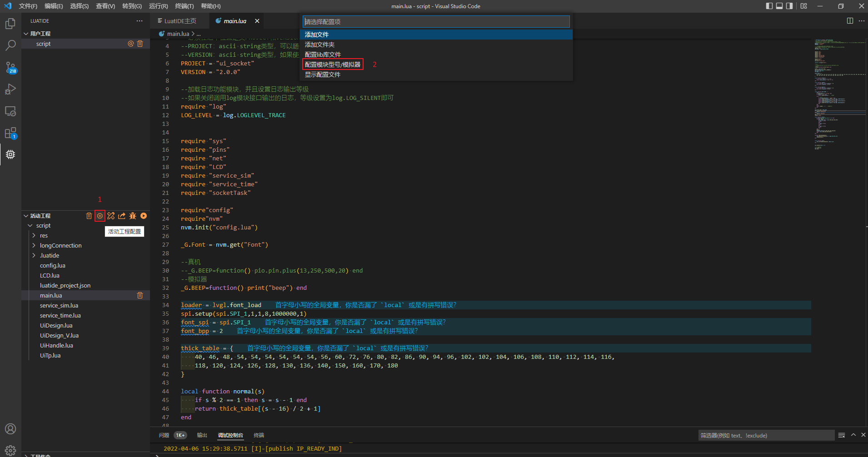Start debugging with the bug icon
The height and width of the screenshot is (457, 868).
[x=133, y=216]
